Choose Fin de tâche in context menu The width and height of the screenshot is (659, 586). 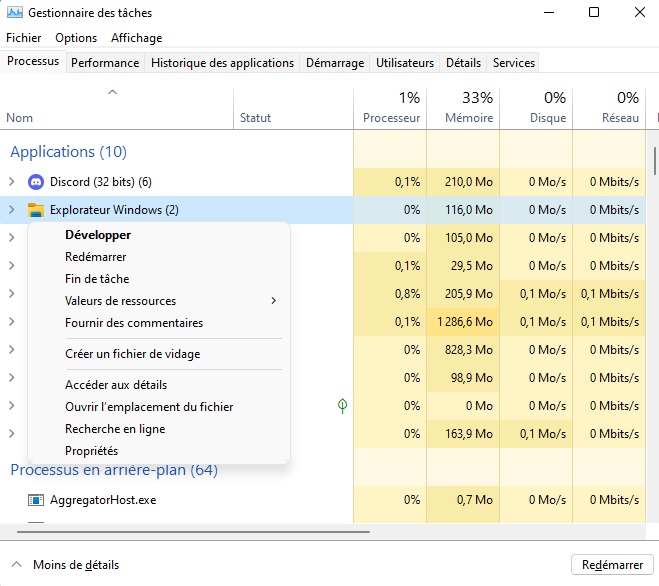[x=97, y=279]
